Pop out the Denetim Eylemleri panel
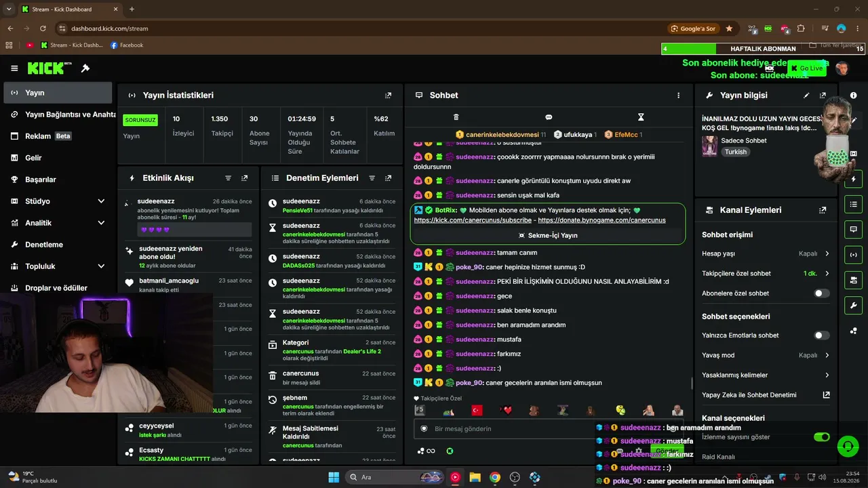868x488 pixels. click(x=388, y=178)
